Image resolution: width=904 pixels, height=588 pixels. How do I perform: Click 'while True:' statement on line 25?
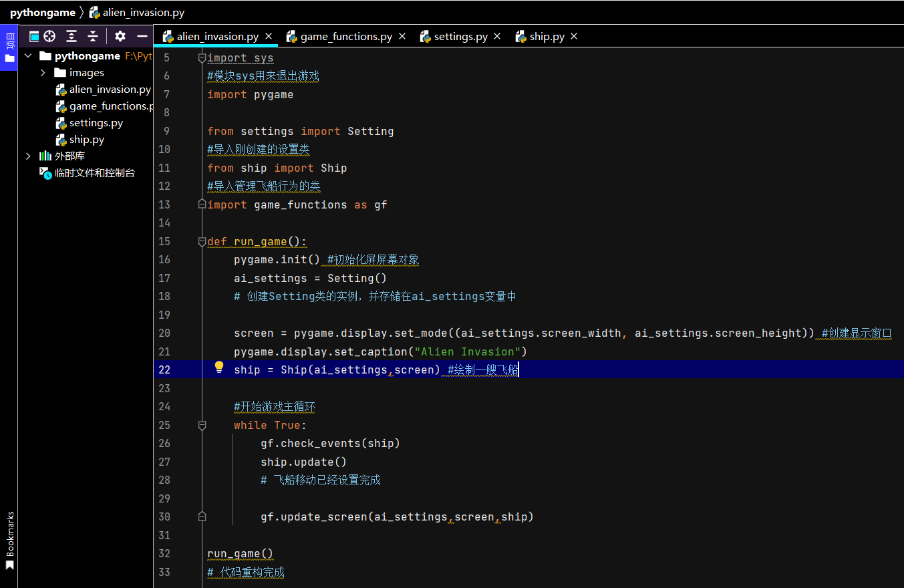coord(271,425)
